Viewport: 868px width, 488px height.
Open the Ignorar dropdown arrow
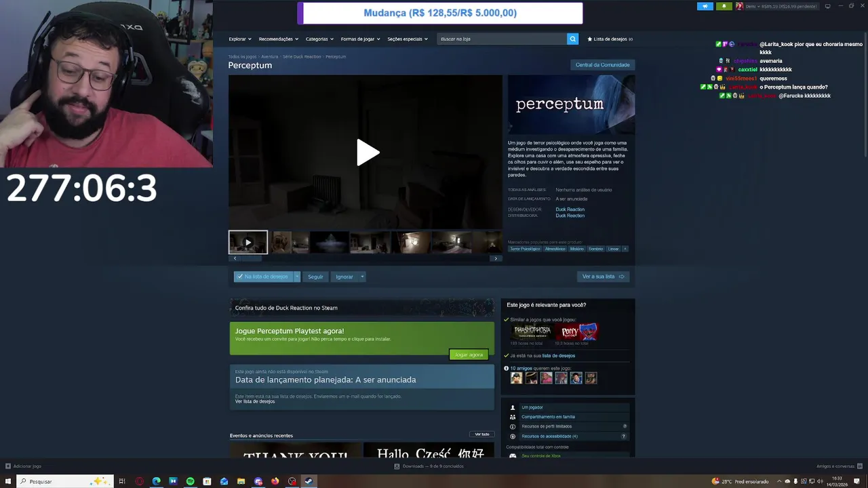pyautogui.click(x=362, y=277)
